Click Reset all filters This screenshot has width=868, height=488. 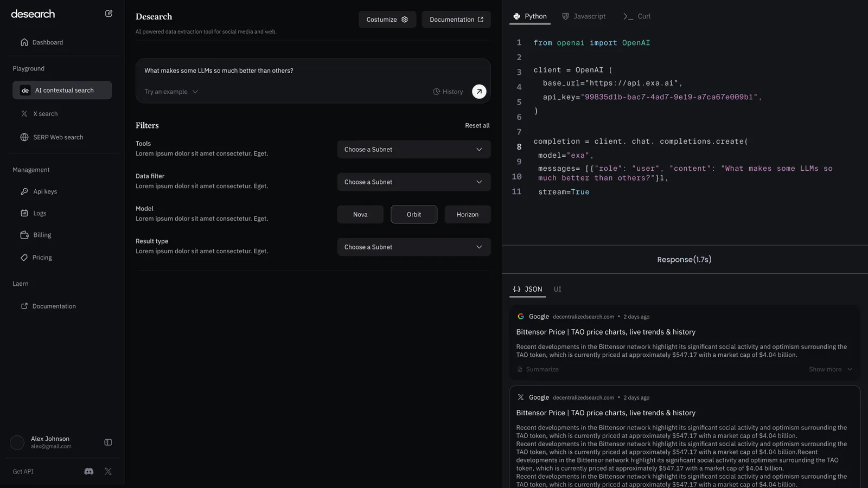pyautogui.click(x=477, y=125)
